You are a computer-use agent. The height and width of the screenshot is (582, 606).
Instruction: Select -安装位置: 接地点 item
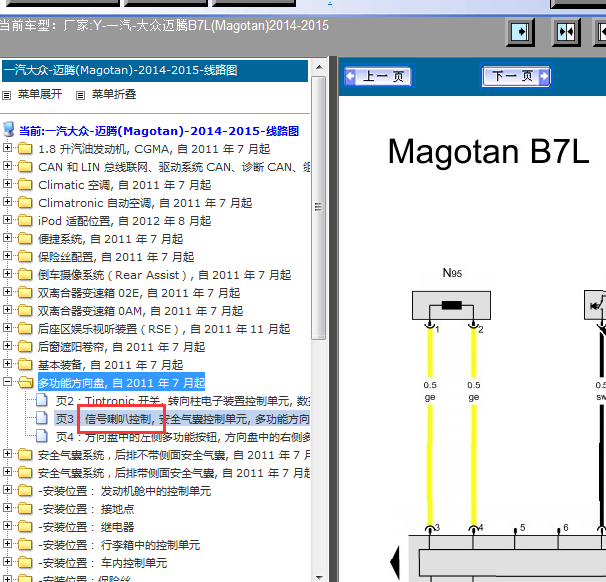point(86,509)
